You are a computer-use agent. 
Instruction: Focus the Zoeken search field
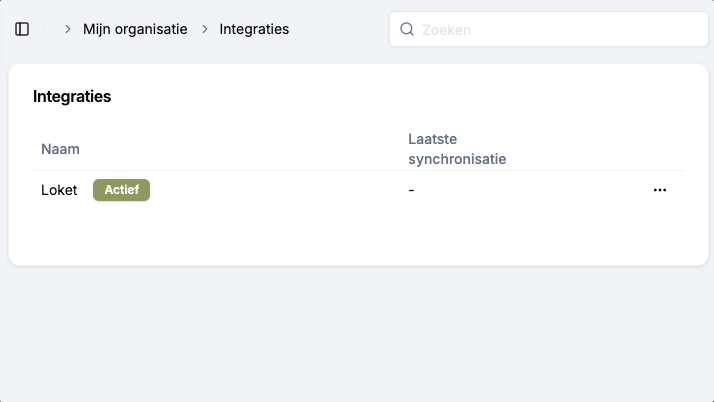[x=560, y=29]
